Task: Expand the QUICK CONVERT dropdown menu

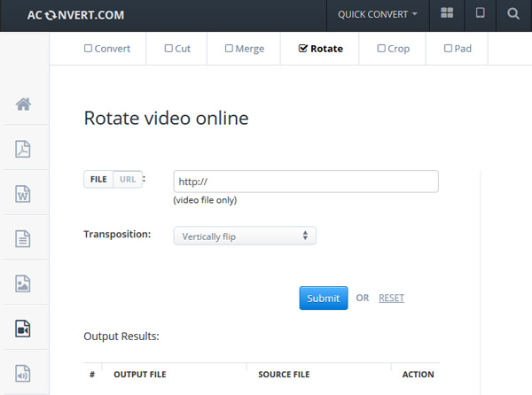Action: coord(378,14)
